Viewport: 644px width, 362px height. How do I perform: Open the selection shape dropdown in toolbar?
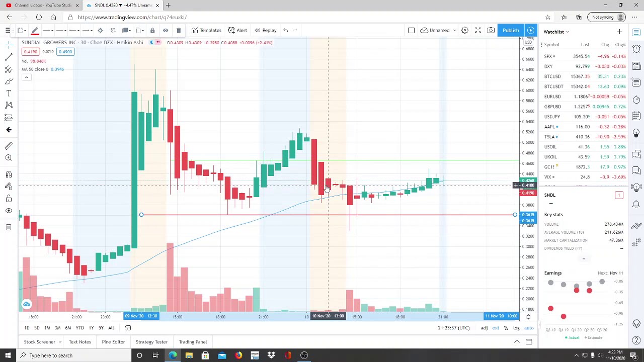pyautogui.click(x=22, y=31)
